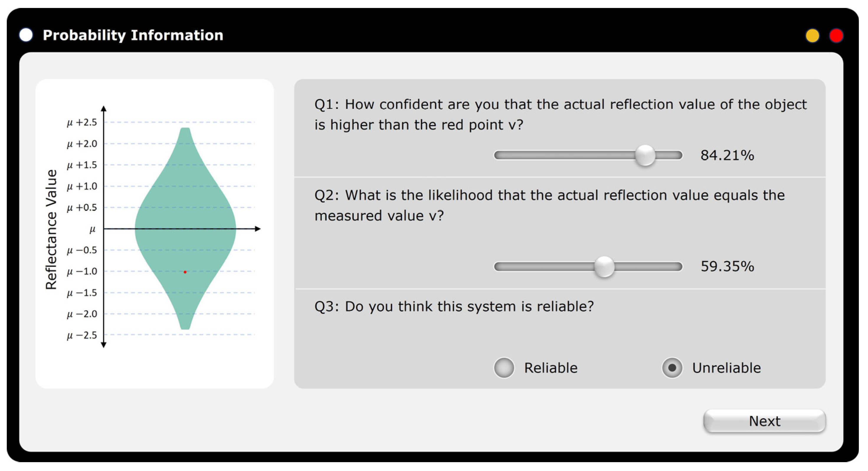Click the red point v on the violin plot
The height and width of the screenshot is (471, 868).
pyautogui.click(x=185, y=272)
